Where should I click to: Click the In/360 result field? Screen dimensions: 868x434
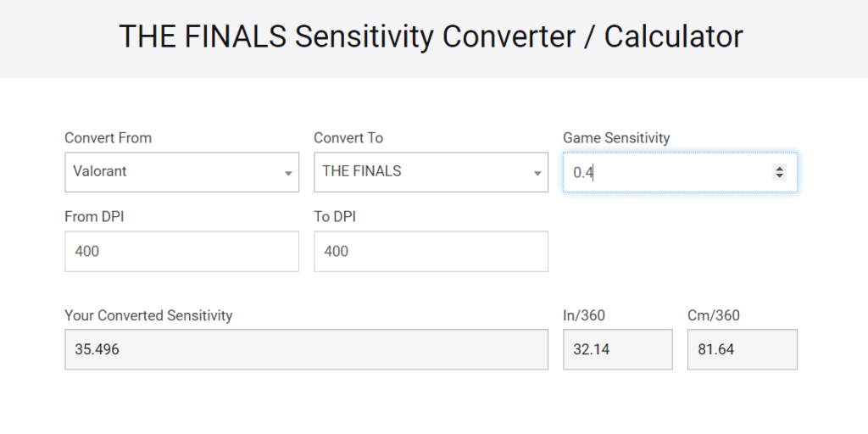pyautogui.click(x=618, y=349)
